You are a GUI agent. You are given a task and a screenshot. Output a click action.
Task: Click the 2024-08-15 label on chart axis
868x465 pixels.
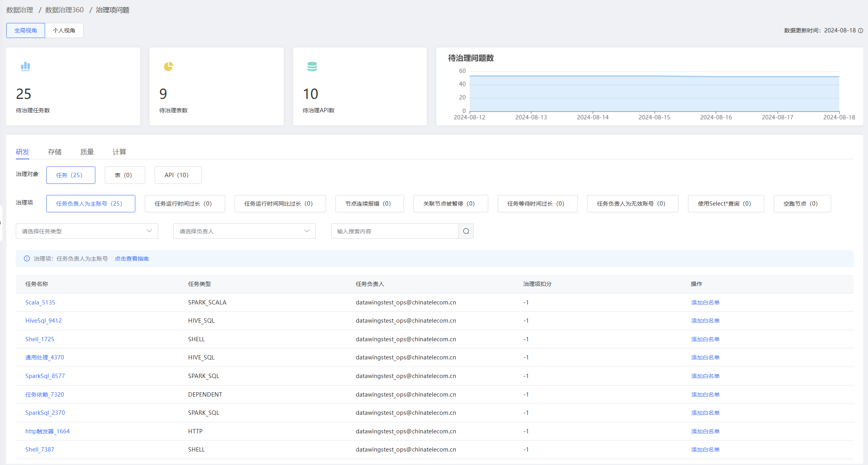point(654,117)
